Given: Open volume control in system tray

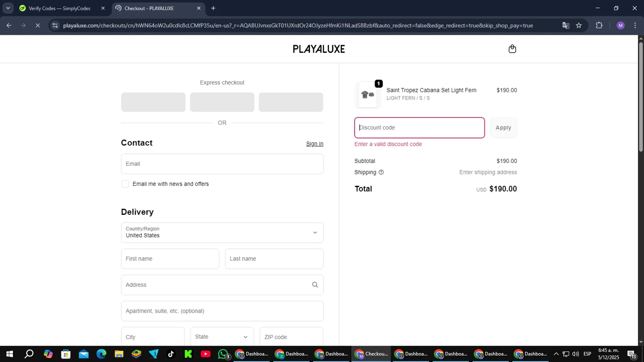Looking at the screenshot, I should (x=575, y=354).
